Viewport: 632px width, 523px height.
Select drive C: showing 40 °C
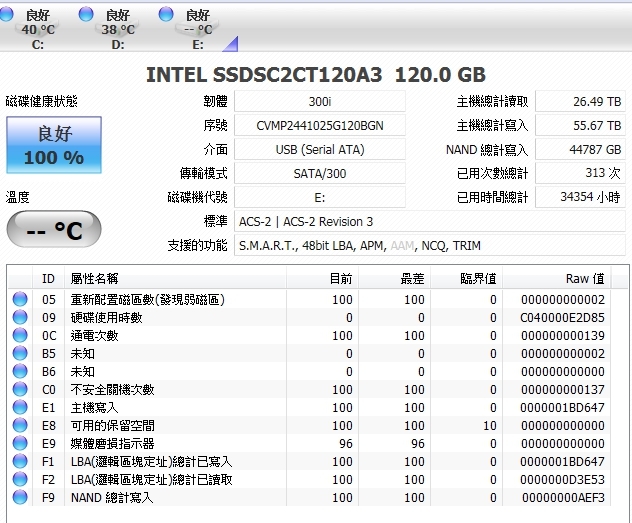(38, 29)
